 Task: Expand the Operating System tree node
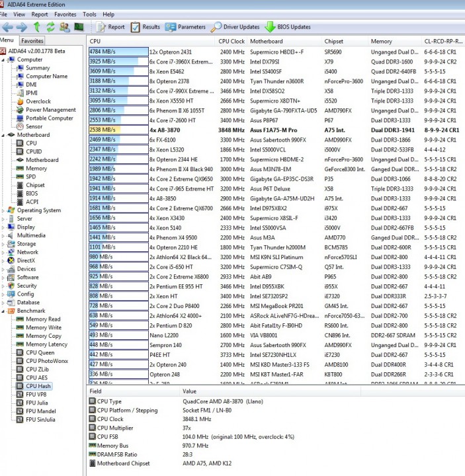coord(3,210)
